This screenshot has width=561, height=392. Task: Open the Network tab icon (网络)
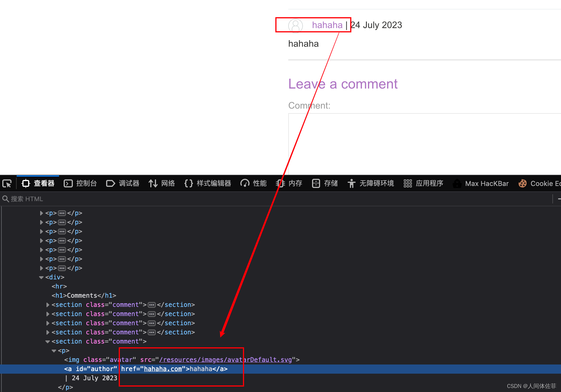point(153,183)
